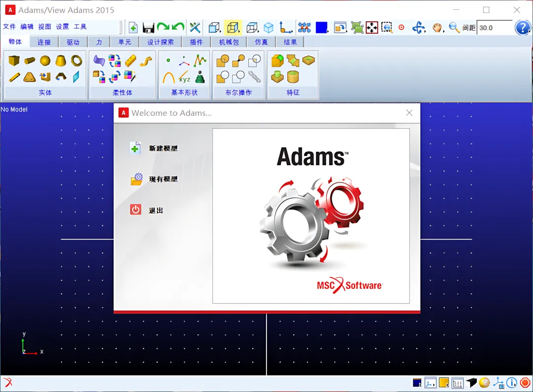Image resolution: width=533 pixels, height=392 pixels.
Task: Select the hollow shell feature tool
Action: click(293, 77)
